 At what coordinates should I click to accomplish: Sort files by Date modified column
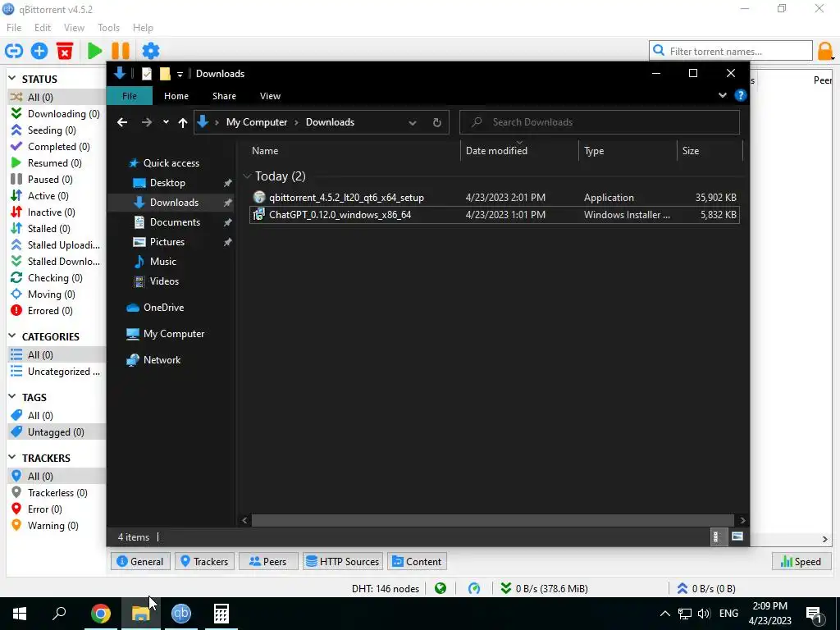tap(496, 151)
